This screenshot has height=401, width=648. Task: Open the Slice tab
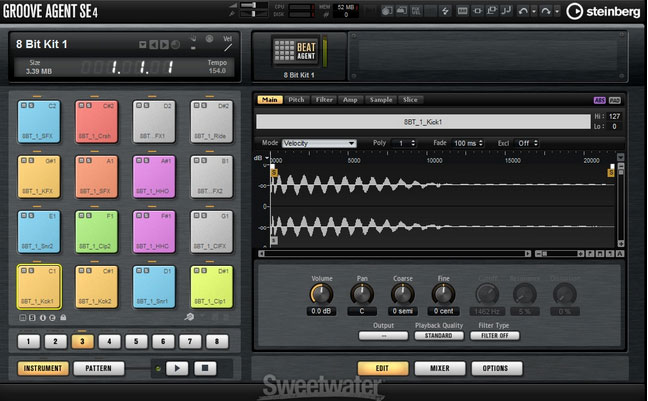[x=410, y=100]
